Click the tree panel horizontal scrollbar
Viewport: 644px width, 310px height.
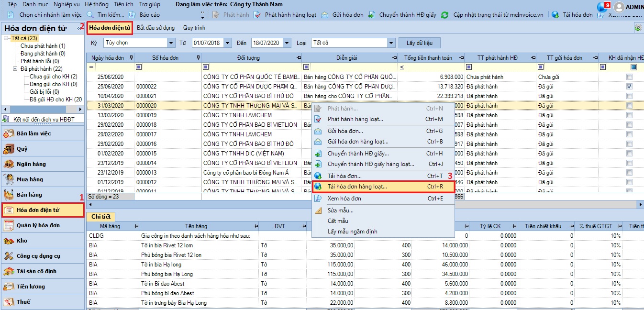tap(43, 110)
